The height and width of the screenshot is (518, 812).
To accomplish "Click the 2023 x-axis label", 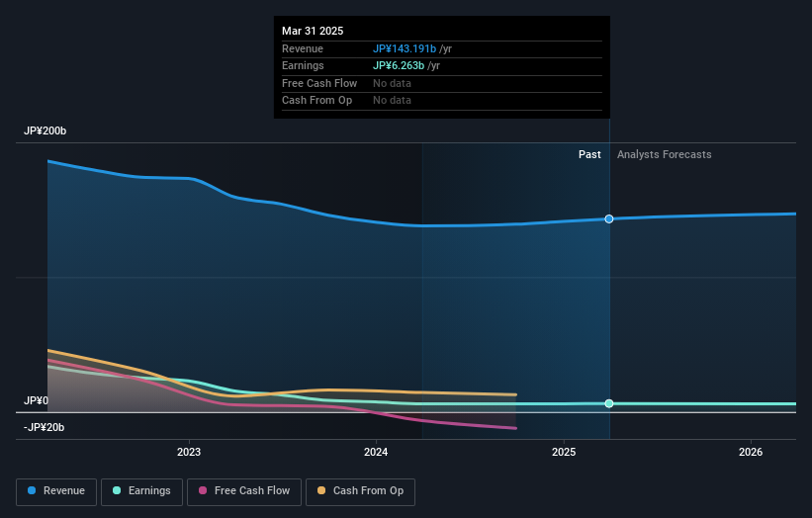I will [x=189, y=453].
